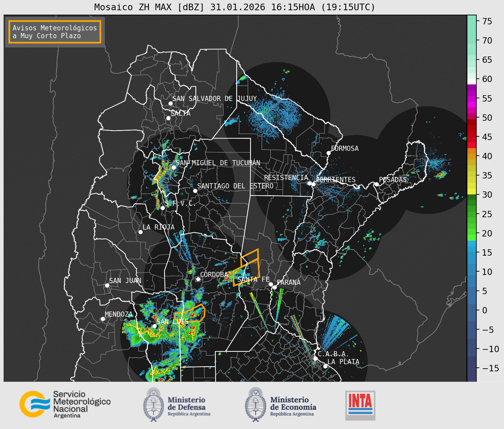Click the CORRIENTES city label

coord(336,180)
